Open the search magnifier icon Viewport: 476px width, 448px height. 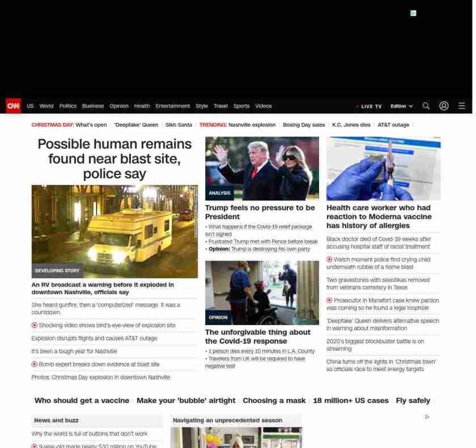tap(426, 106)
